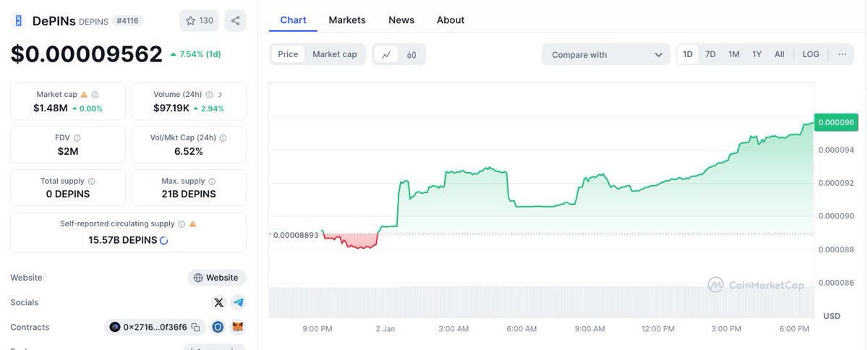Click the volume histogram bar area
The height and width of the screenshot is (350, 868).
pos(541,302)
